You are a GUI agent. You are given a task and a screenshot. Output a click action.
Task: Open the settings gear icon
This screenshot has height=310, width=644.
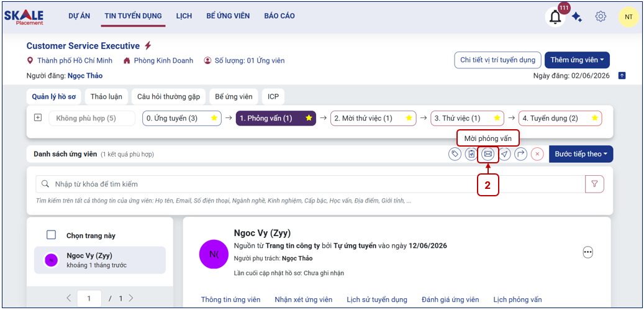(601, 16)
